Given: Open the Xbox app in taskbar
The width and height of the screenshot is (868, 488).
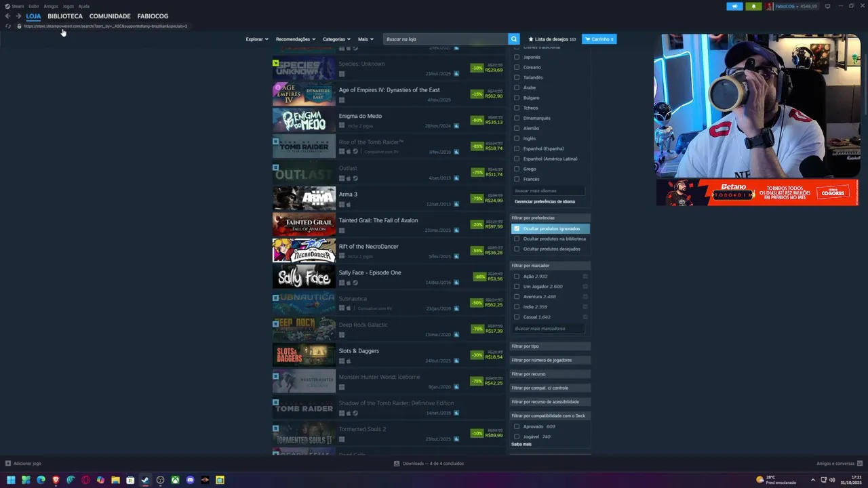Looking at the screenshot, I should pos(175,480).
